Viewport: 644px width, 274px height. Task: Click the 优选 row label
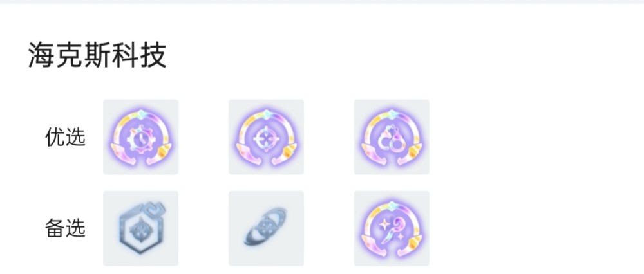coord(65,137)
